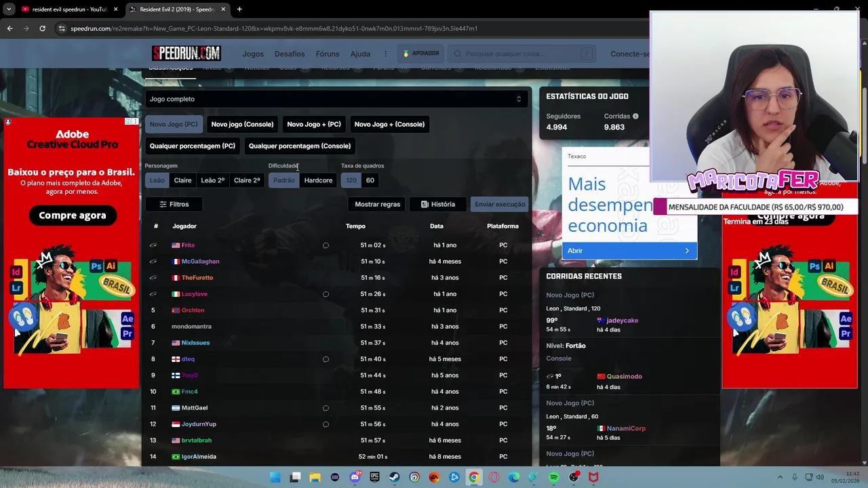Select Claire character filter

tap(182, 180)
